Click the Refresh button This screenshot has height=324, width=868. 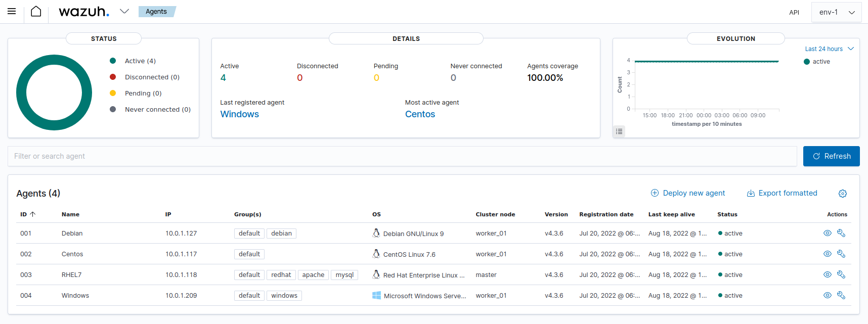pos(831,156)
